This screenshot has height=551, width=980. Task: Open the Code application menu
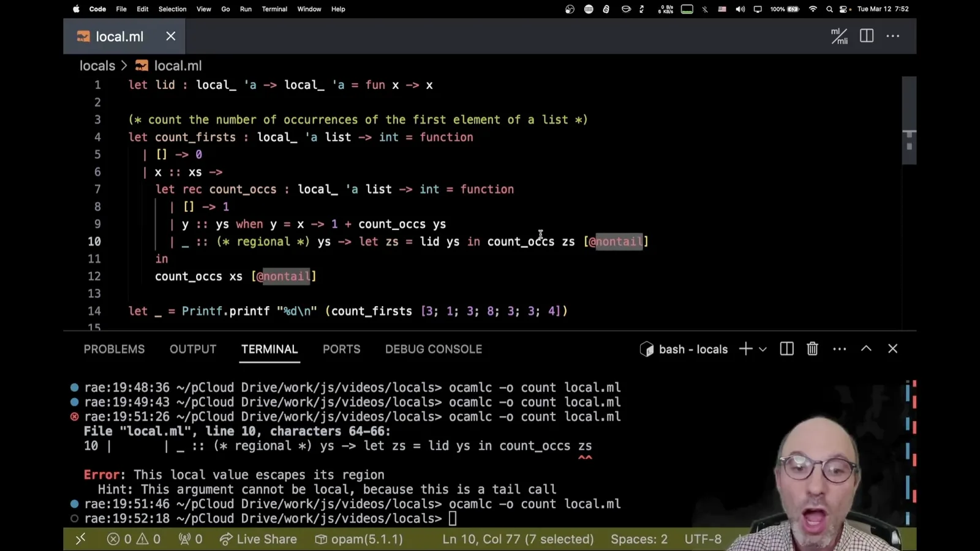[x=97, y=9]
